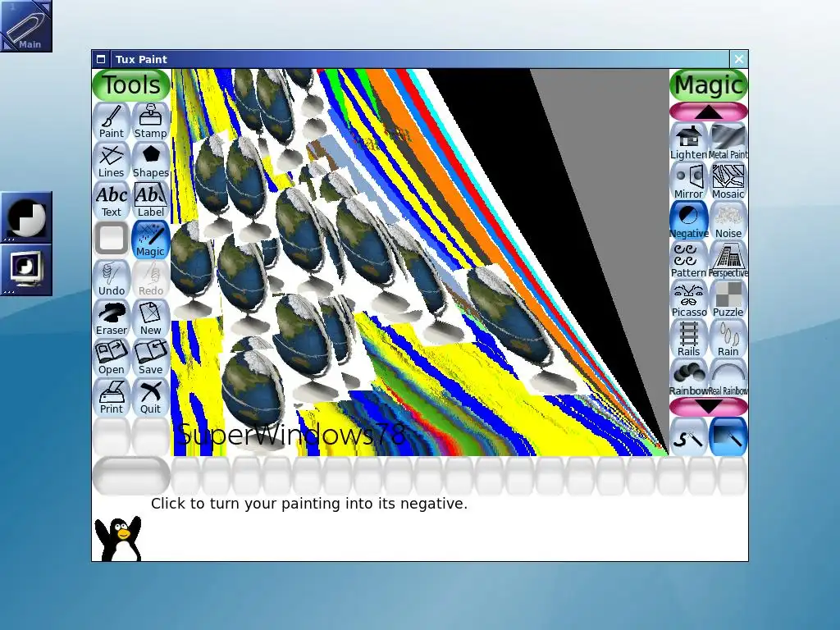Pick the Negative magic effect
Viewport: 840px width, 630px height.
[x=689, y=221]
